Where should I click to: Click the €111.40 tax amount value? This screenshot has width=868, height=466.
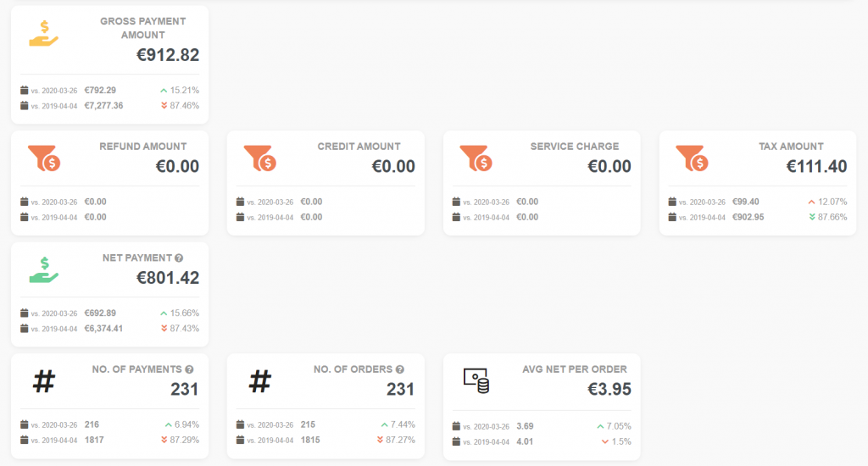click(816, 166)
